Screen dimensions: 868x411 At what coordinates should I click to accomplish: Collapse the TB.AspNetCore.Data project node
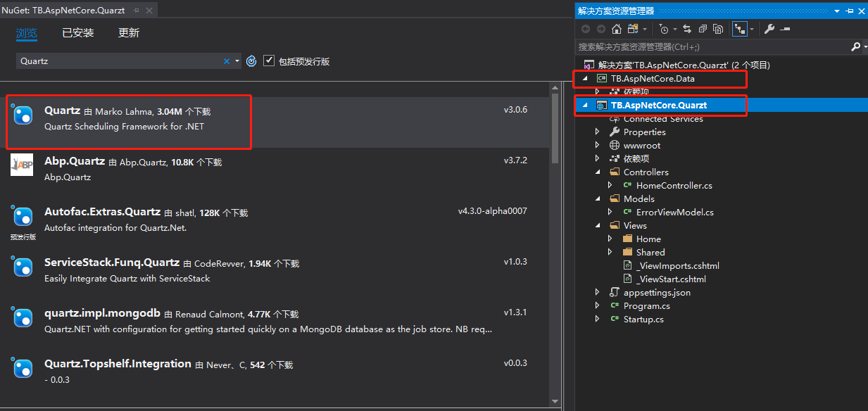585,79
